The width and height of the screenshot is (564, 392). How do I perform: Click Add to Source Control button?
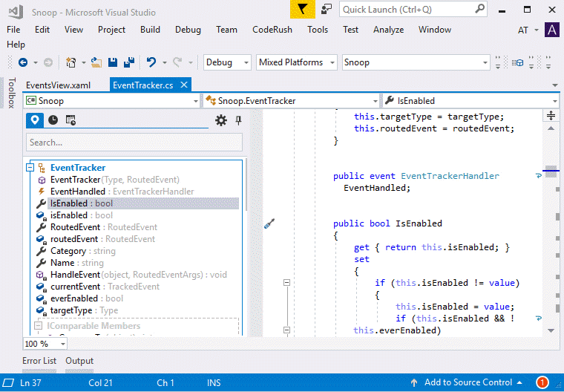tap(468, 382)
